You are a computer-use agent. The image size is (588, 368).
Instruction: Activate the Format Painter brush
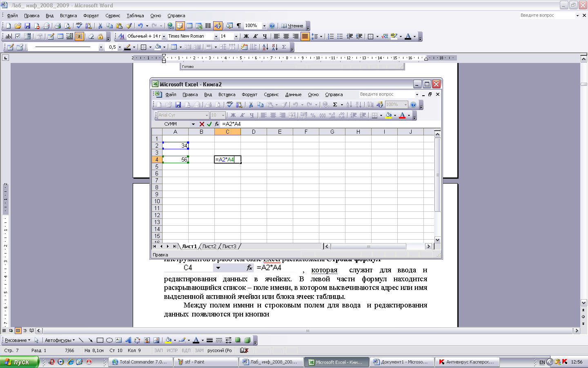pyautogui.click(x=129, y=26)
